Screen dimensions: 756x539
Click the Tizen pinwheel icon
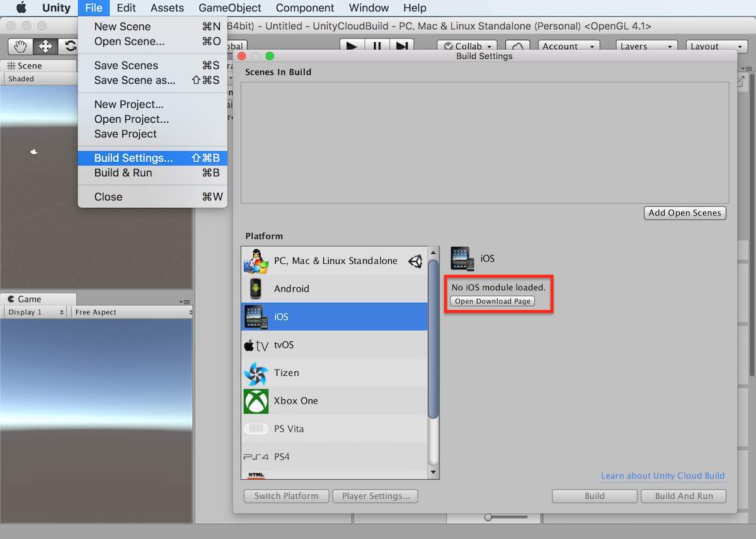256,373
